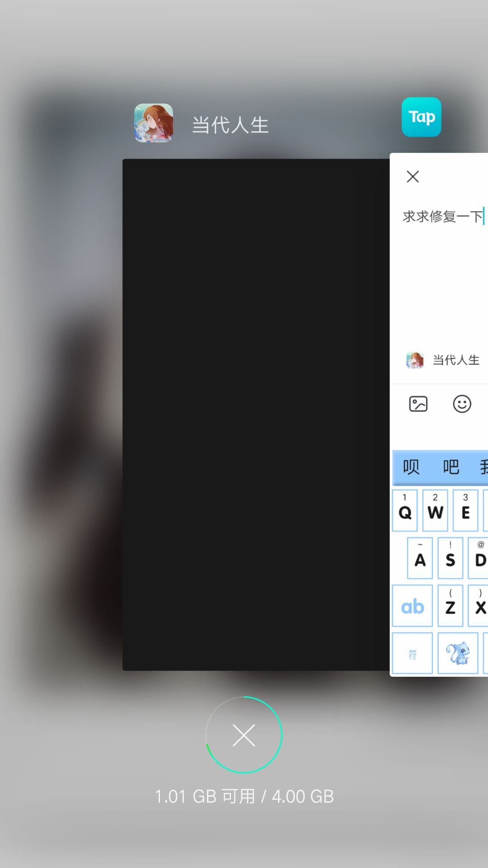
Task: Clear all recent apps with circle X
Action: pyautogui.click(x=244, y=735)
